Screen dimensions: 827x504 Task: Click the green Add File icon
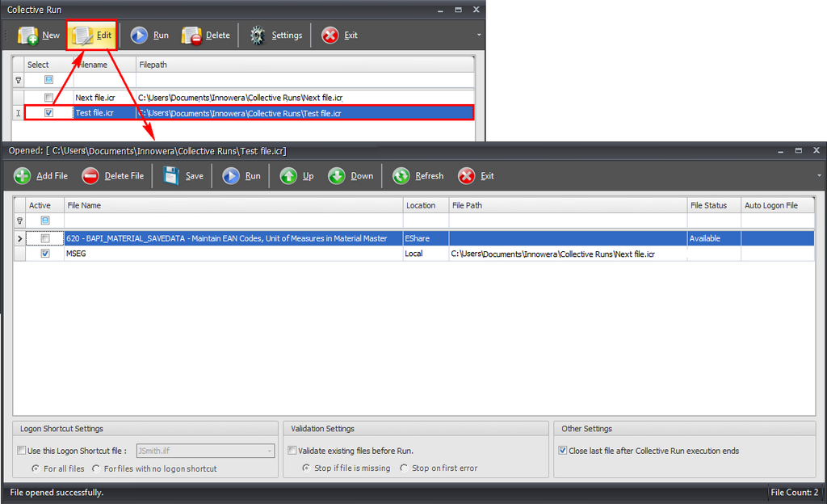click(22, 175)
